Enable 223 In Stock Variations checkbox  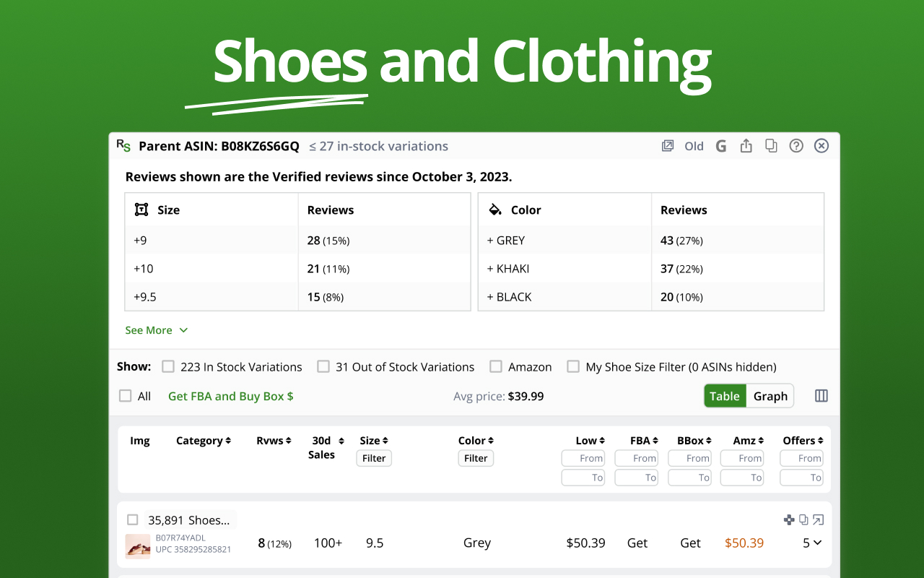(168, 366)
